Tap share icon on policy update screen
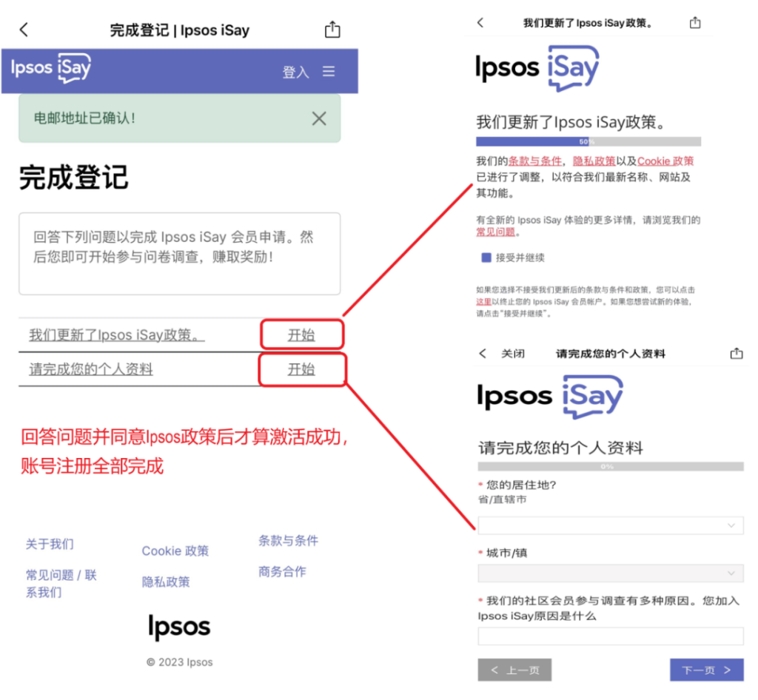The width and height of the screenshot is (758, 700). point(695,22)
